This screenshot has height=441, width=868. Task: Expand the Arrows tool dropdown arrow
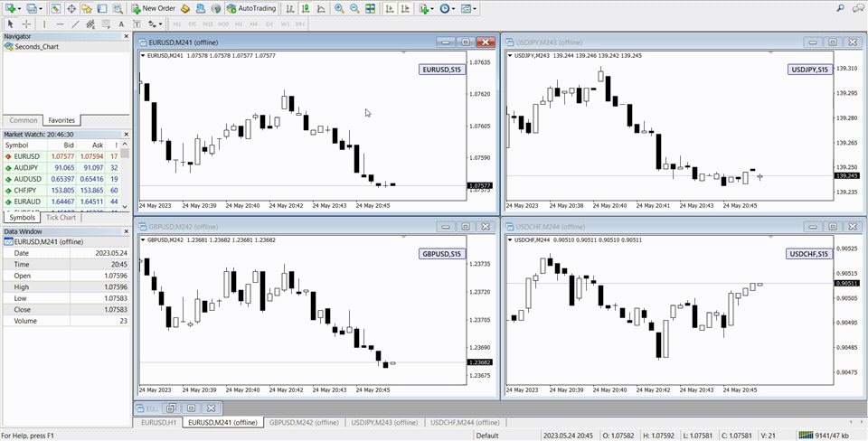[x=161, y=23]
